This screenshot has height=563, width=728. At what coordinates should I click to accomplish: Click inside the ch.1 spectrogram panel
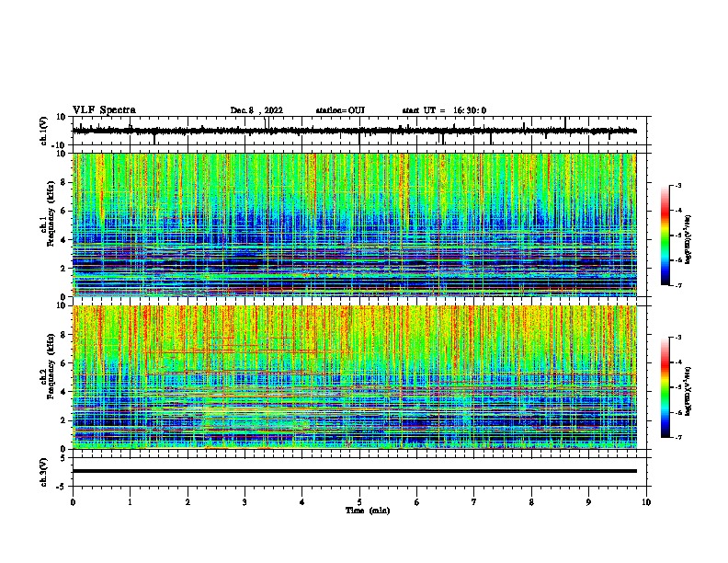[x=355, y=224]
